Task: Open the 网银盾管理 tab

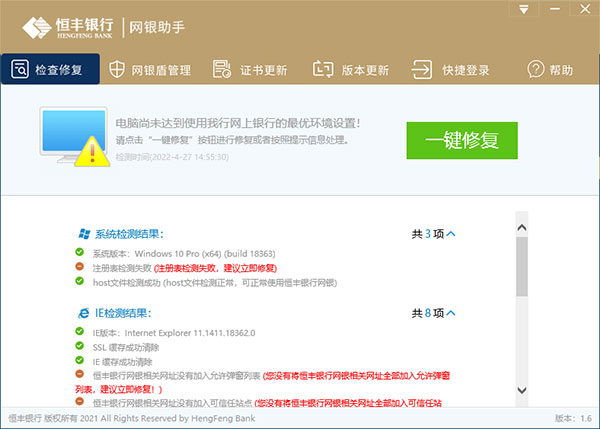Action: pos(150,70)
